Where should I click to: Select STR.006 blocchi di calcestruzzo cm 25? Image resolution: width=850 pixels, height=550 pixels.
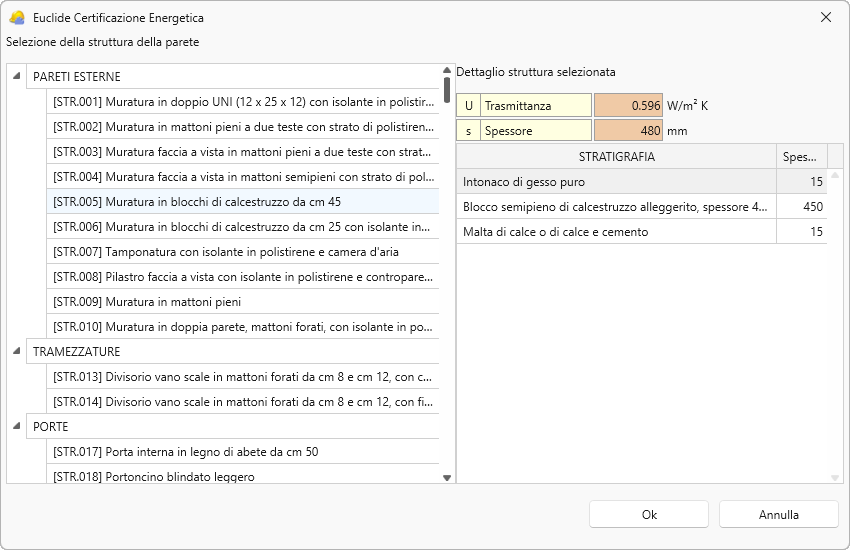coord(242,227)
